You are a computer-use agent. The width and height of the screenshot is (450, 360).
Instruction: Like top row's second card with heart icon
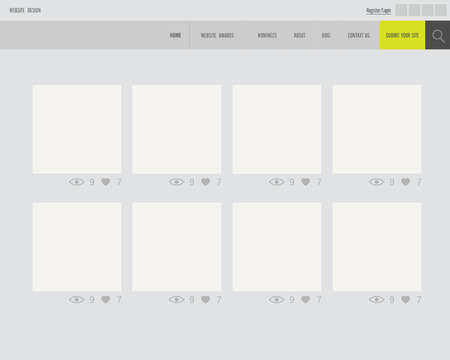pyautogui.click(x=206, y=182)
